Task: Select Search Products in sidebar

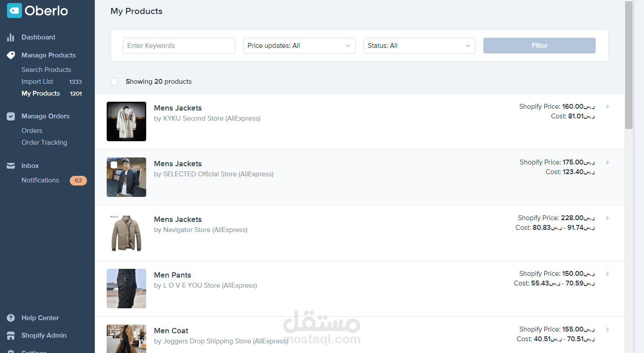Action: pos(46,70)
